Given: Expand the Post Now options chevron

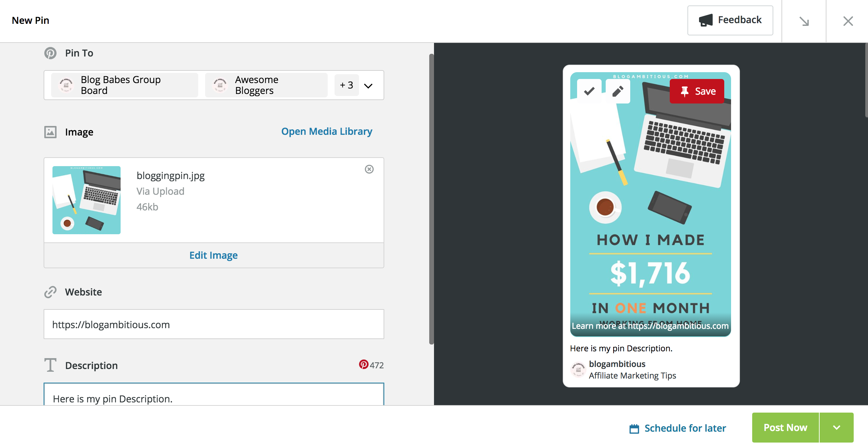Looking at the screenshot, I should 836,427.
